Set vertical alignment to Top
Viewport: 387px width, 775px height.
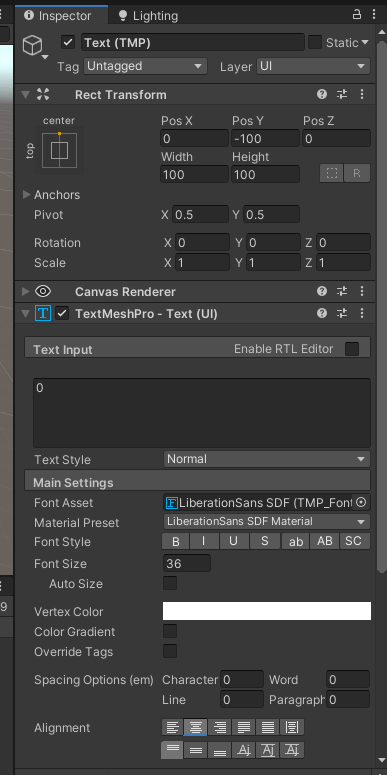[172, 750]
